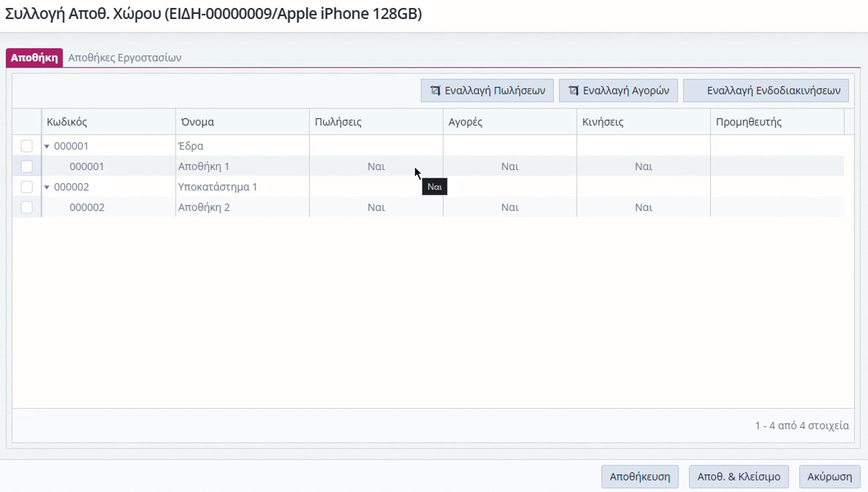This screenshot has height=492, width=868.
Task: Click the toggle icon on Εναλλαγή Αγορών
Action: (573, 90)
